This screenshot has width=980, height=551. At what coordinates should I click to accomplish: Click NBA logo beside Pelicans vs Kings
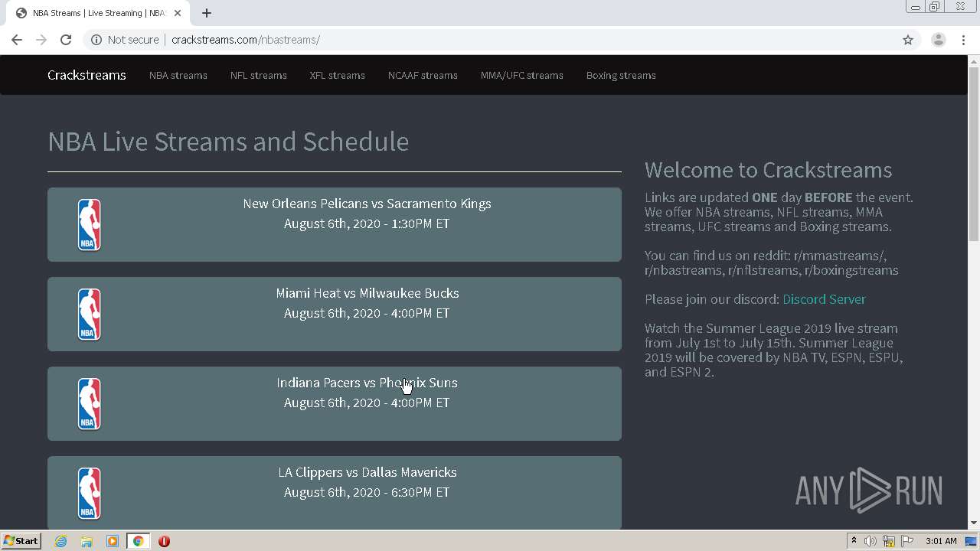click(90, 225)
